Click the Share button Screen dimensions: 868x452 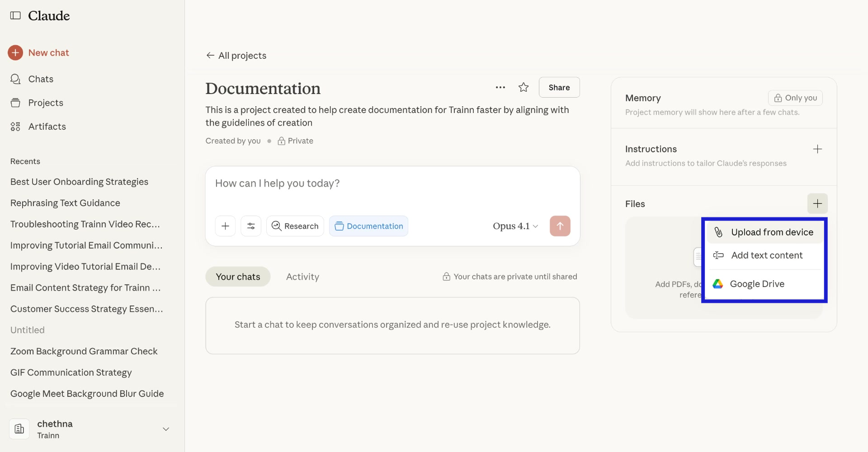[x=559, y=87]
